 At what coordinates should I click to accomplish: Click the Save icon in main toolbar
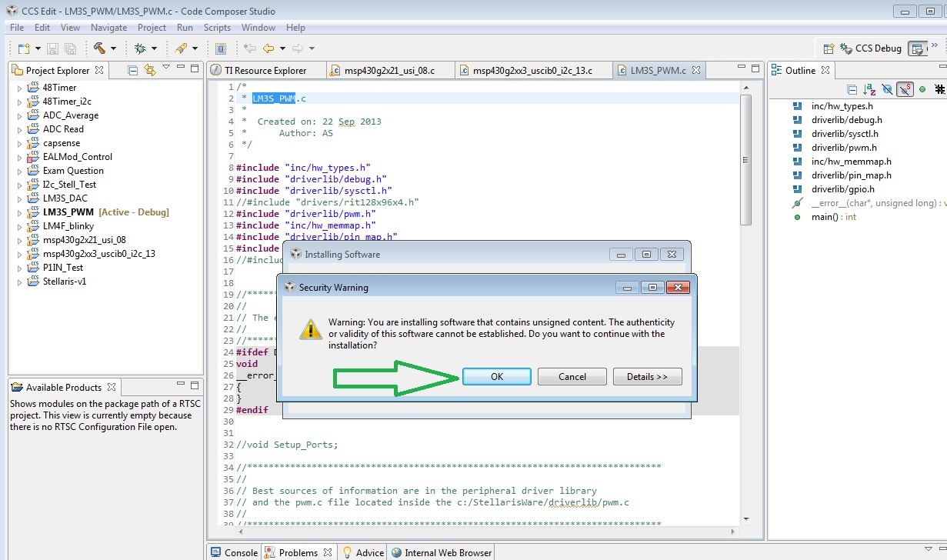(x=53, y=48)
